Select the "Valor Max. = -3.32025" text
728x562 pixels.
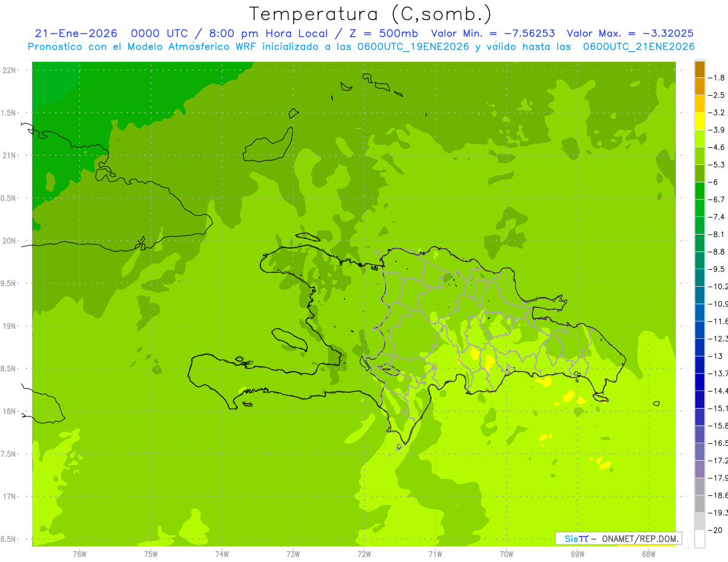pos(630,33)
